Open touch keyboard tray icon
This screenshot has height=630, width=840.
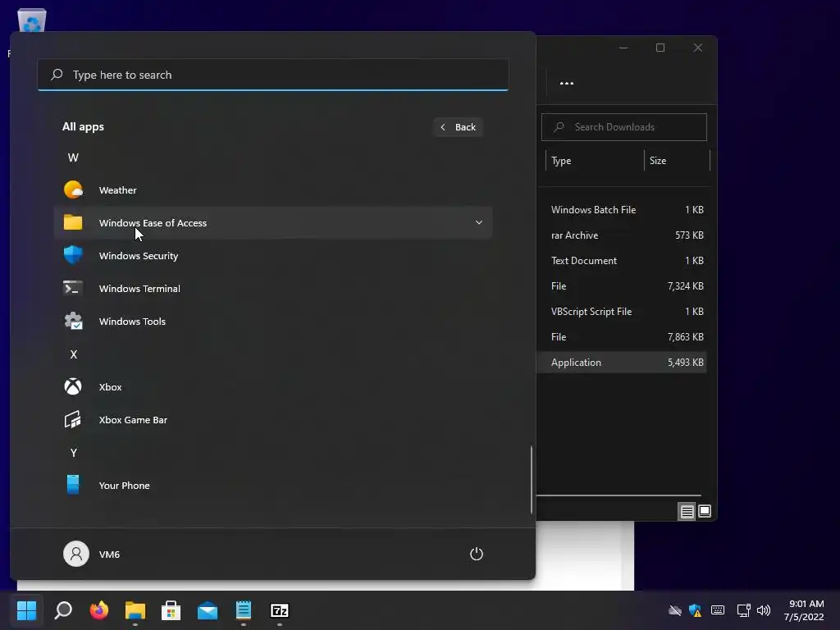point(718,610)
